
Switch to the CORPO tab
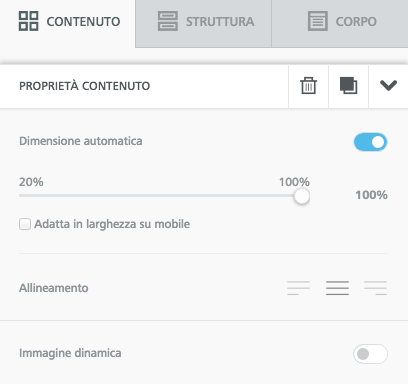[x=340, y=23]
